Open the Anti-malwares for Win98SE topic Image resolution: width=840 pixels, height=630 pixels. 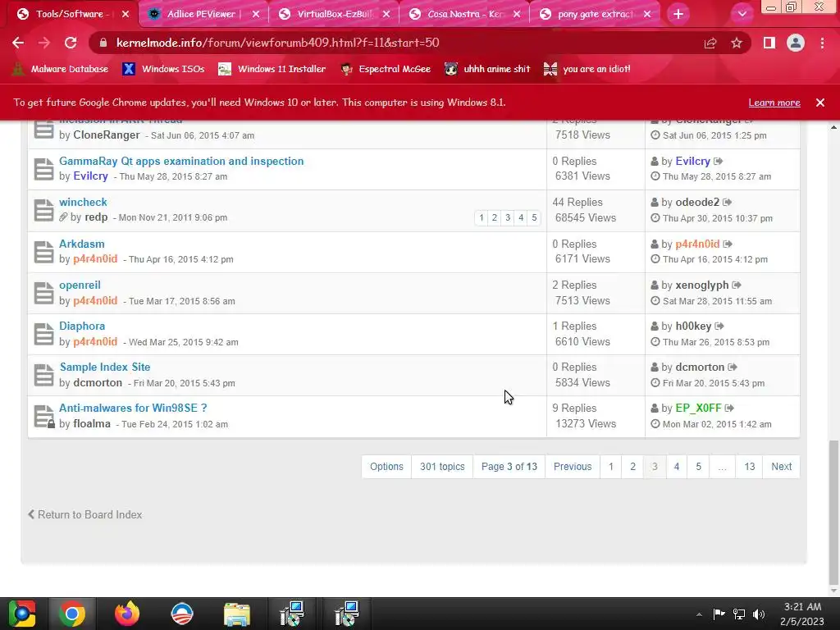(133, 408)
